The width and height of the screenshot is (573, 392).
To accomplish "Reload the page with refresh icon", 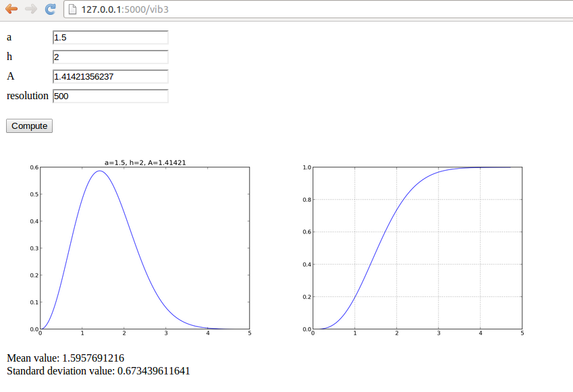I will [50, 9].
